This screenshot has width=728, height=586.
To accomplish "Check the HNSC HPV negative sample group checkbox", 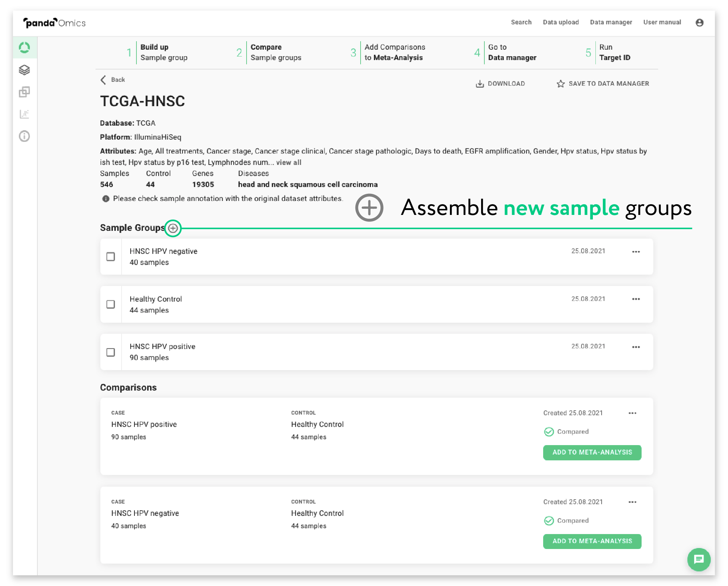I will pos(110,257).
